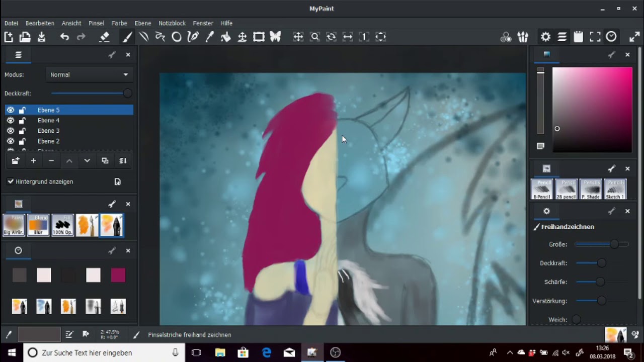The height and width of the screenshot is (362, 644).
Task: Hide Ebene 4 with its eye icon
Action: pos(11,121)
